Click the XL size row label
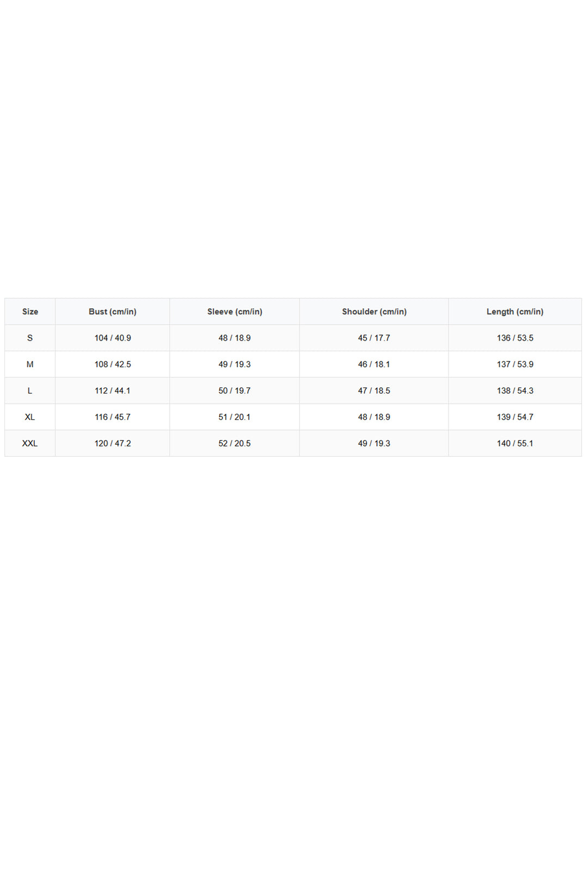The width and height of the screenshot is (588, 882). (30, 417)
